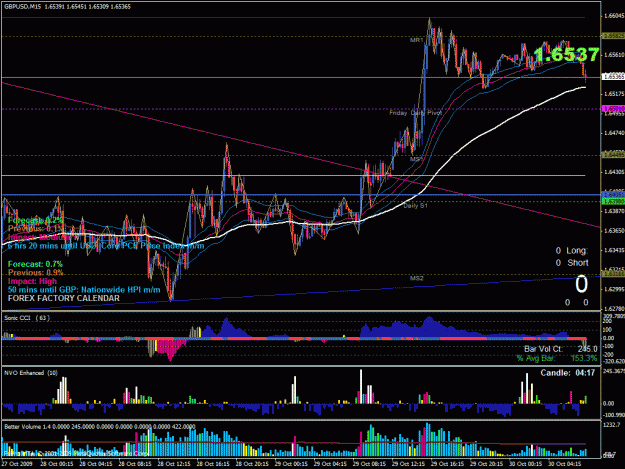This screenshot has height=469, width=625.
Task: Click the Forecast: 0.7% news line
Action: [35, 264]
